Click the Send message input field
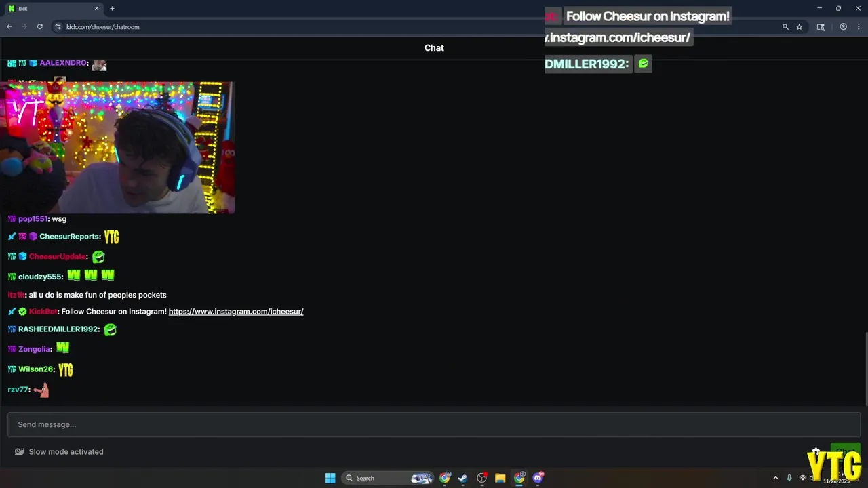 [x=434, y=424]
